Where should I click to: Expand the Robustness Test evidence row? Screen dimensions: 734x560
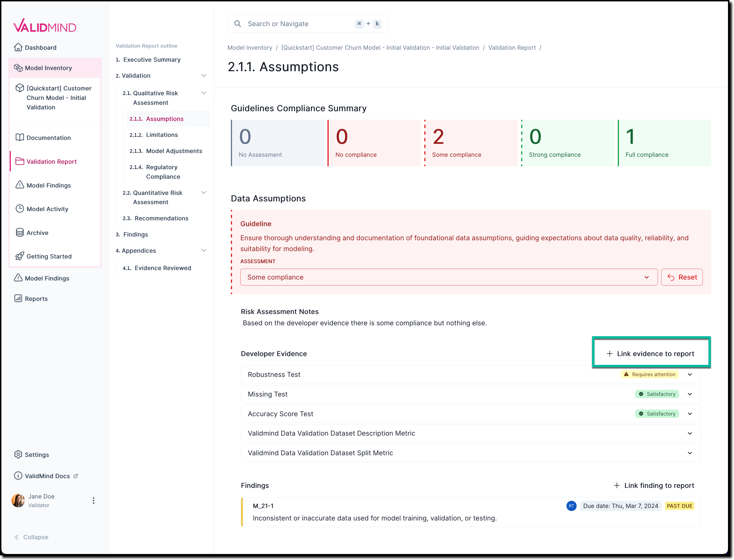click(690, 374)
